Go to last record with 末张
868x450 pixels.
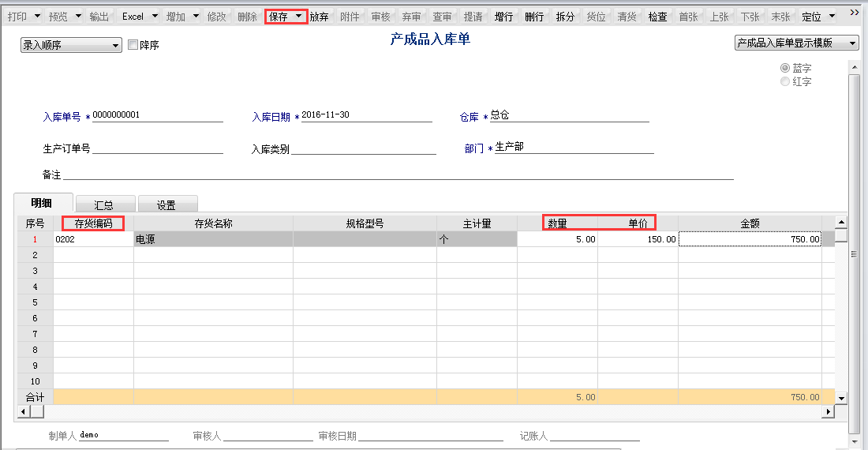pyautogui.click(x=781, y=17)
